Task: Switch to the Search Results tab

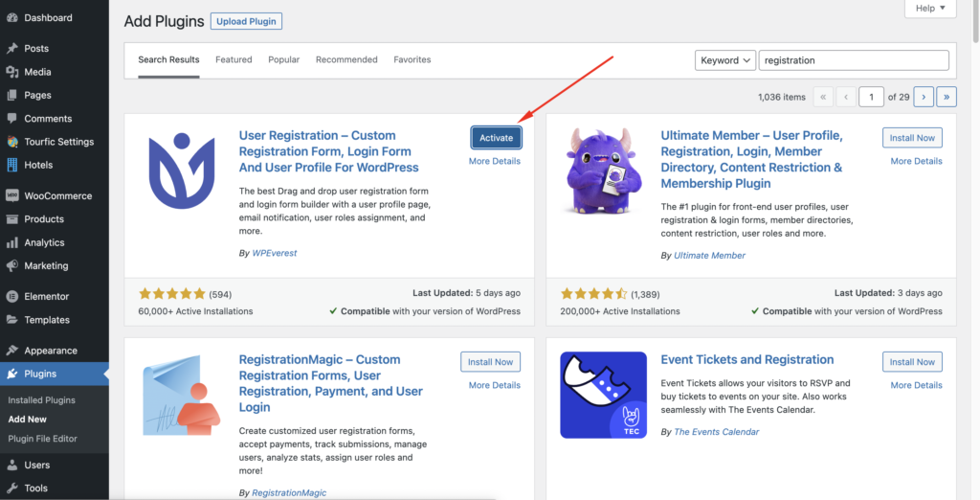Action: pos(168,60)
